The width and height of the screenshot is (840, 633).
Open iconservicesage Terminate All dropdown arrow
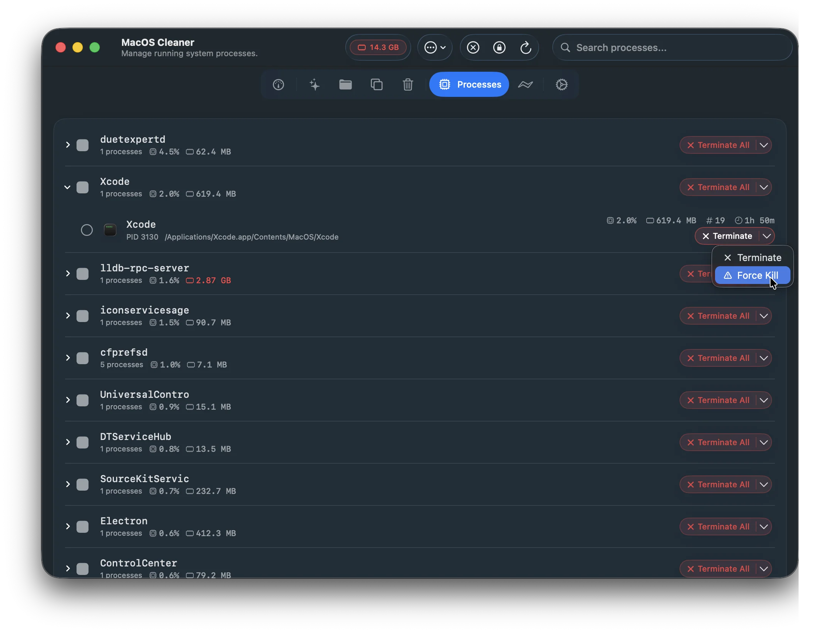pos(764,316)
